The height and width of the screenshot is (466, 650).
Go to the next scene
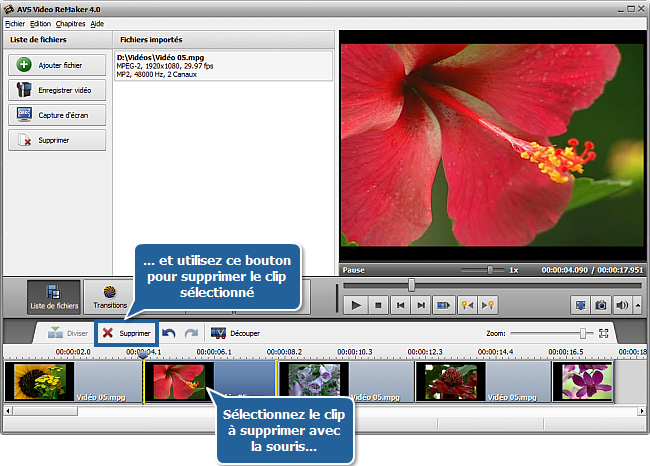click(444, 305)
